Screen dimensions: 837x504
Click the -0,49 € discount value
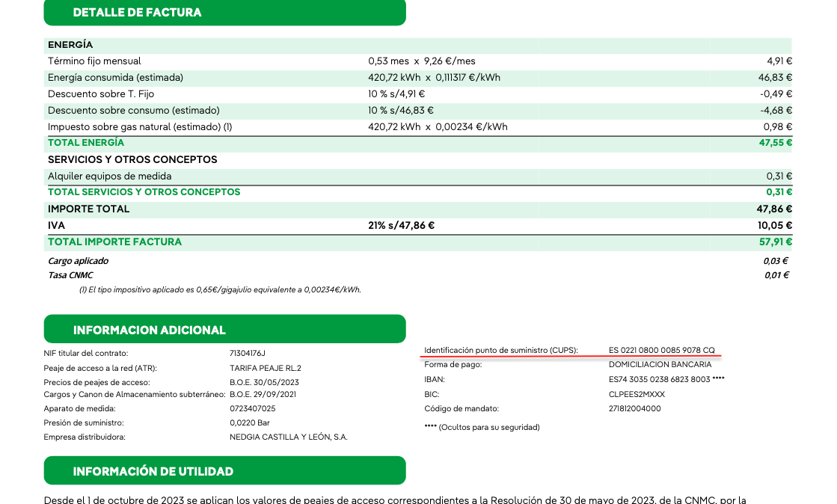pos(776,94)
